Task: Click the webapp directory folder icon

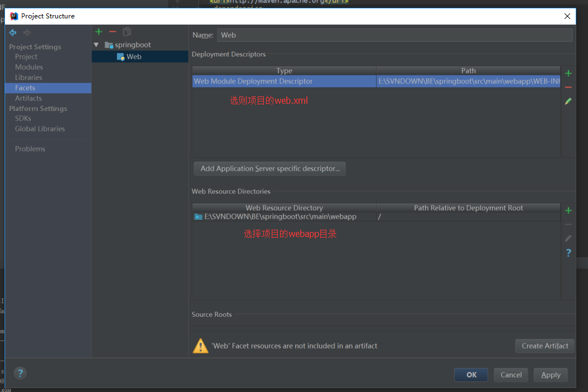Action: point(199,216)
